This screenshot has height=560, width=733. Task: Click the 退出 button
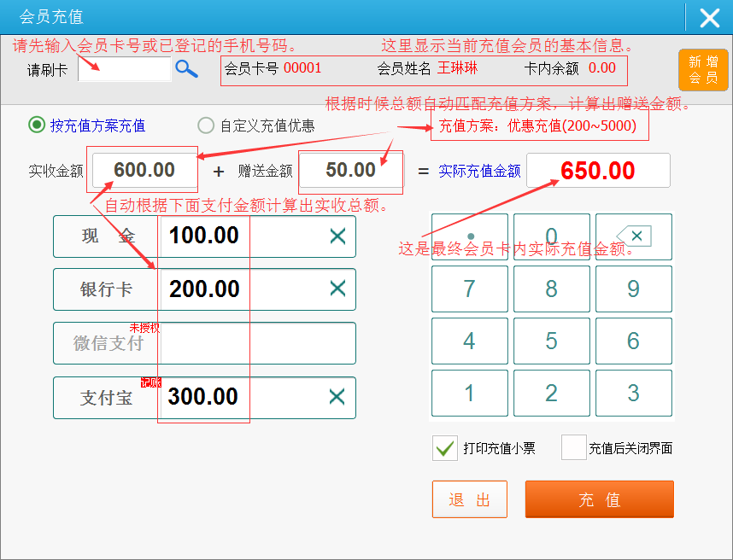pos(469,499)
